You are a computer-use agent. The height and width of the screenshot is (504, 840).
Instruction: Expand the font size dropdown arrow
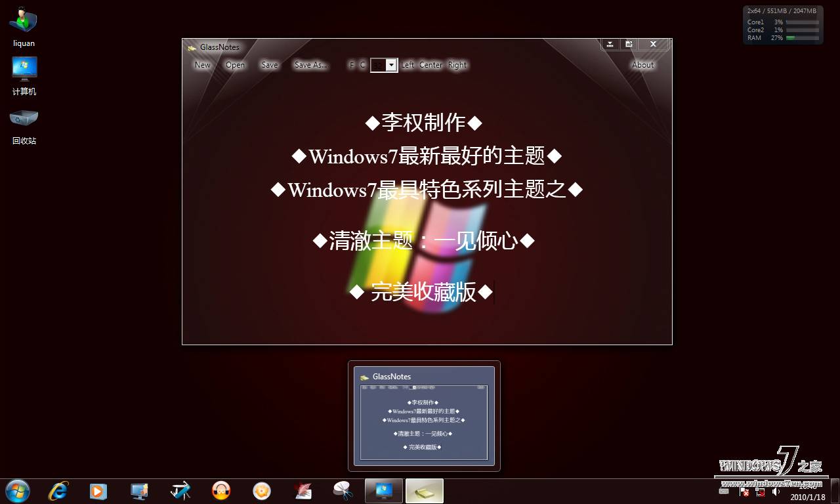click(x=391, y=65)
